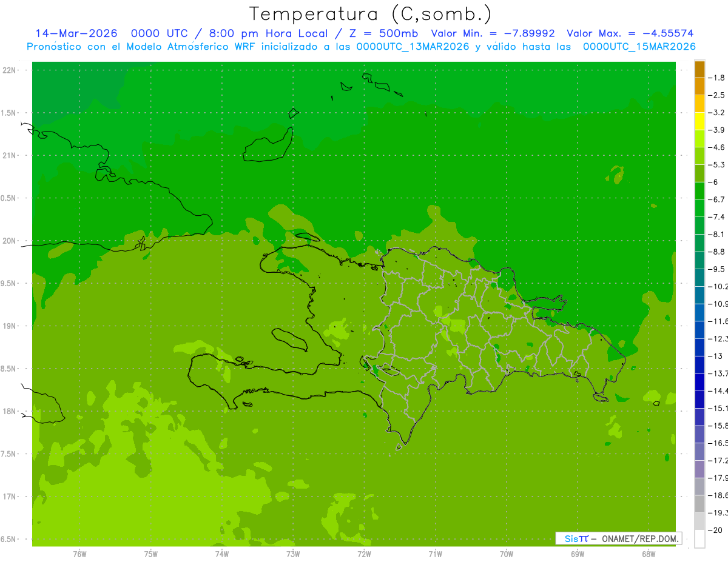The width and height of the screenshot is (728, 562).
Task: Click the dark orange swatch above -1.8
Action: (699, 69)
